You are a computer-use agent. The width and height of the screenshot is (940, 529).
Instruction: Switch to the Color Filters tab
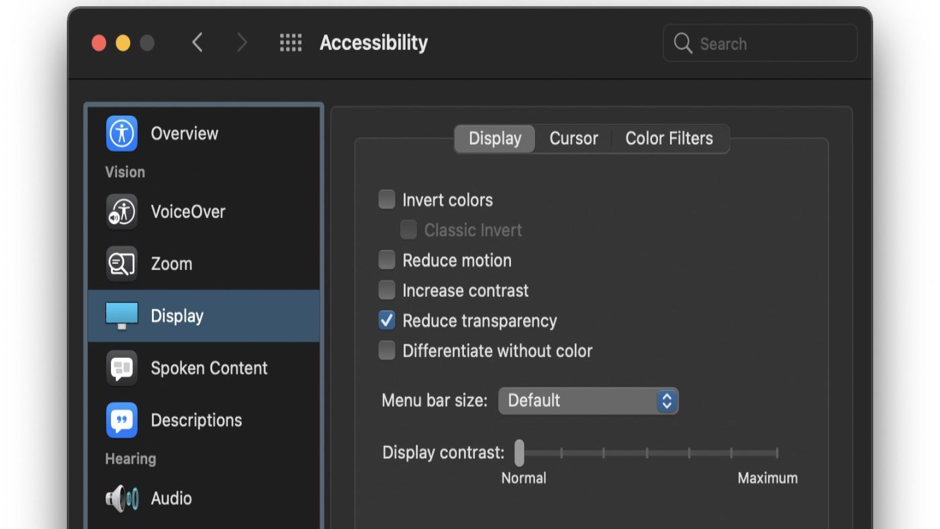click(x=669, y=139)
